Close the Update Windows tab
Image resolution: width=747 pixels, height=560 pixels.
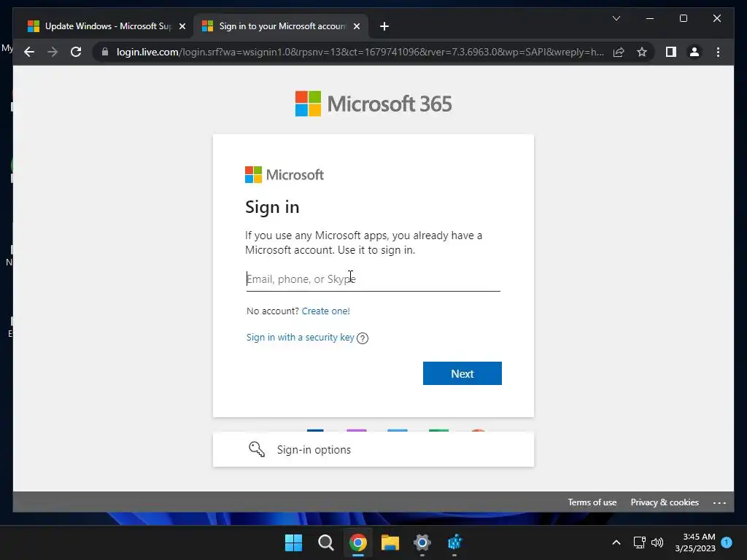click(x=182, y=26)
